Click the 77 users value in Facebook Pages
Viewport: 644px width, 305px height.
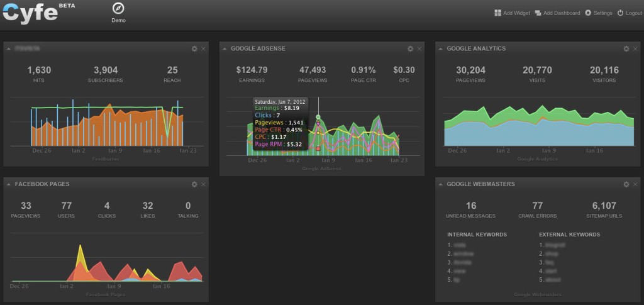(66, 206)
